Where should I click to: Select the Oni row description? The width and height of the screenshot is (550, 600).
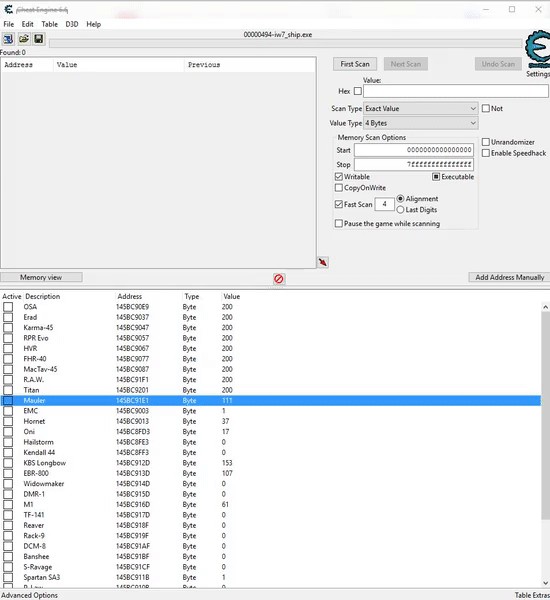coord(29,432)
